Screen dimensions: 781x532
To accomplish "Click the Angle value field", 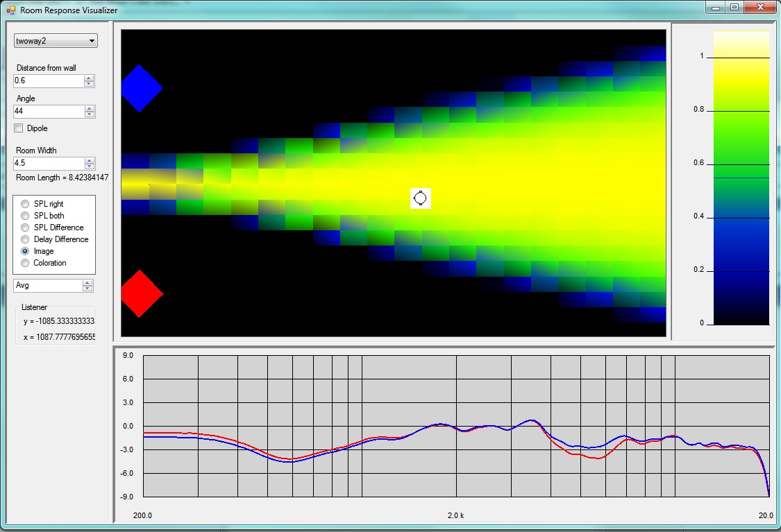I will pos(49,111).
